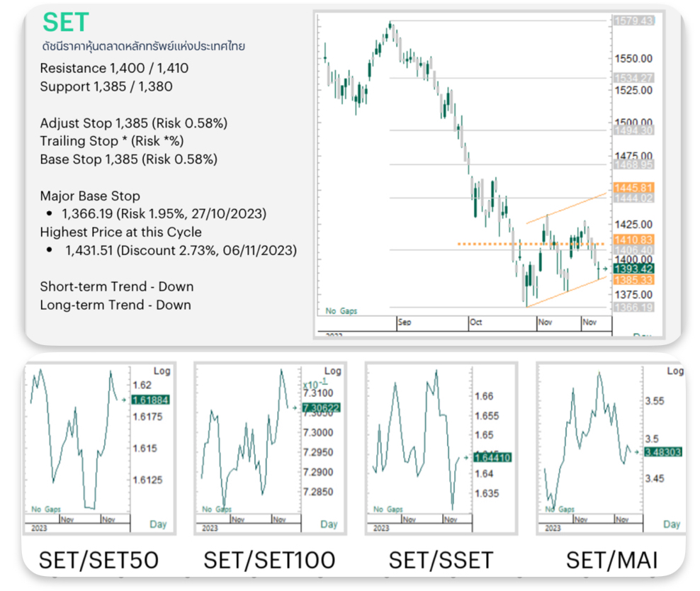Click the SET/SET50 caption below the chart
This screenshot has width=700, height=591.
pos(98,561)
